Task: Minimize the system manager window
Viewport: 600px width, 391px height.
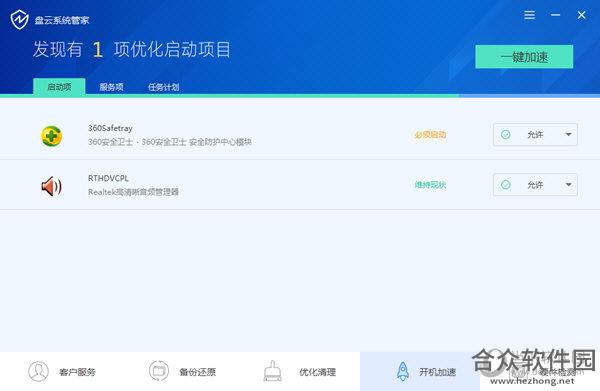Action: [x=556, y=15]
